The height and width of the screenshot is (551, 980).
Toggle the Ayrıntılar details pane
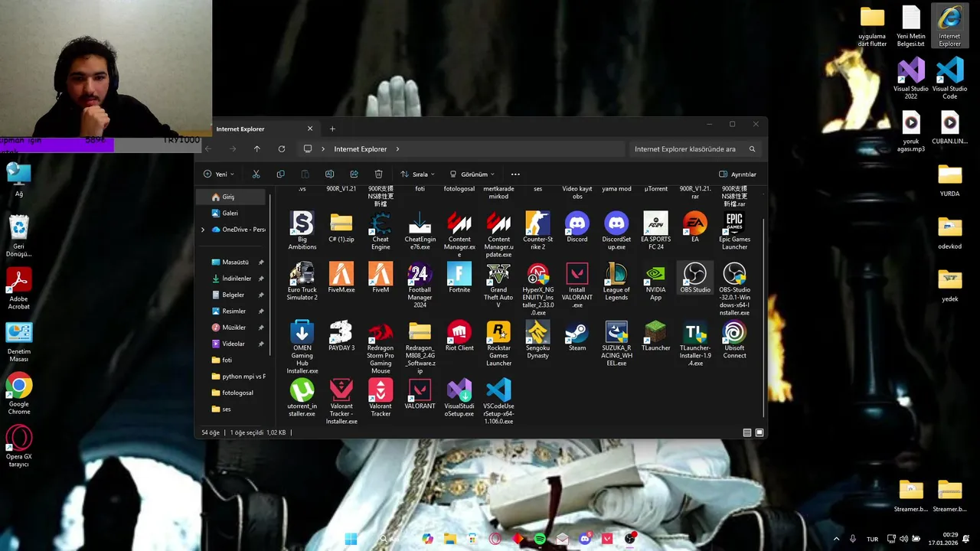tap(737, 174)
